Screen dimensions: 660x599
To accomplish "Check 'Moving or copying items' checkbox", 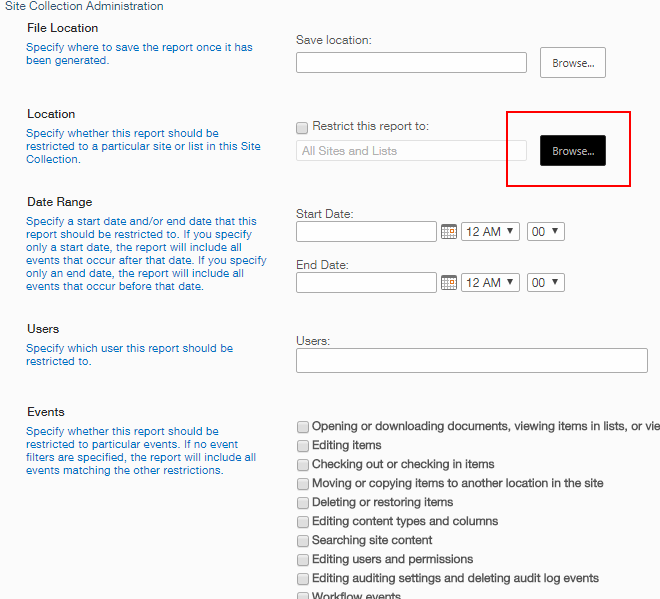I will click(x=303, y=484).
